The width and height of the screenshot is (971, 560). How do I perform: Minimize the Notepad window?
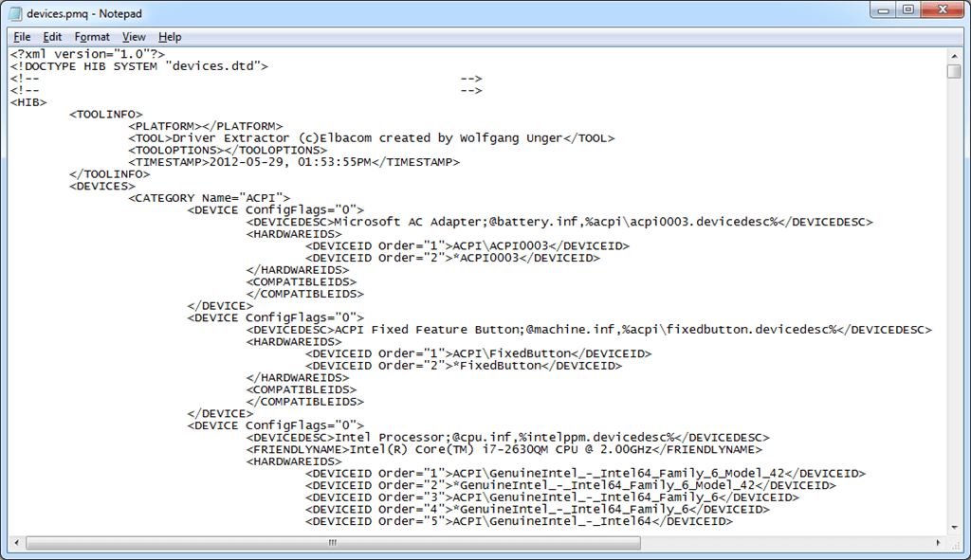coord(883,9)
